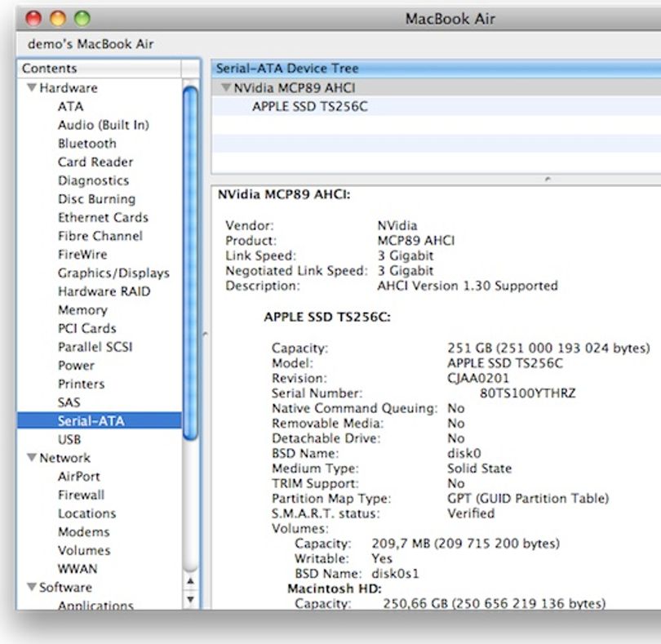Select APPLE SSD TS256C in device tree
Image resolution: width=661 pixels, height=644 pixels.
[310, 106]
